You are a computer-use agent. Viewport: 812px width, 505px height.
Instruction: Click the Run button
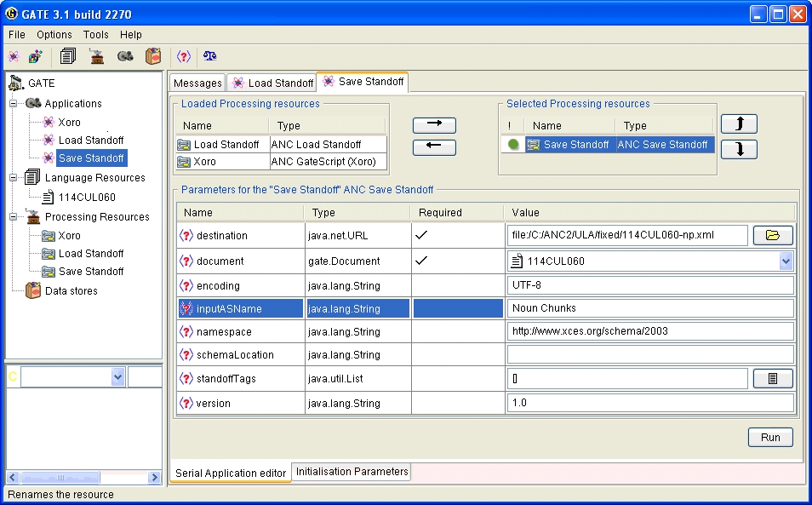[770, 437]
